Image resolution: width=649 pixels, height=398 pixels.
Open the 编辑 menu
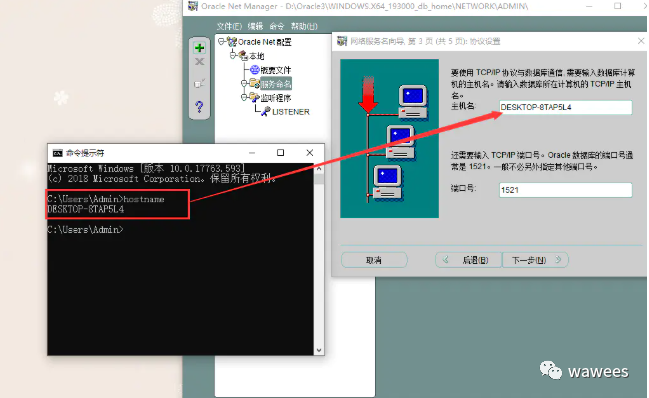pos(255,26)
